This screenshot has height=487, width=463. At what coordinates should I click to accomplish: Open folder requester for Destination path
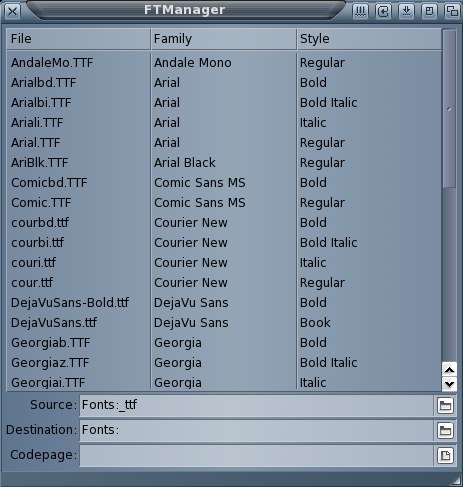(x=445, y=430)
